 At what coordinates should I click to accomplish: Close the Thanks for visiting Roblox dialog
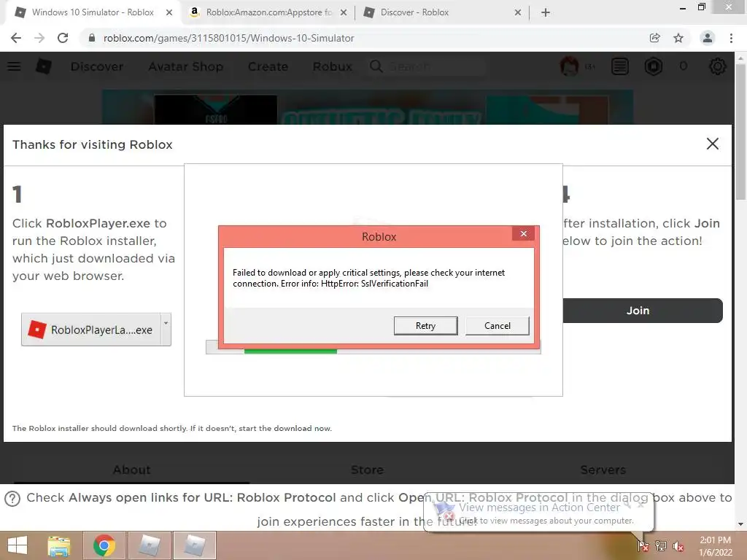tap(712, 144)
